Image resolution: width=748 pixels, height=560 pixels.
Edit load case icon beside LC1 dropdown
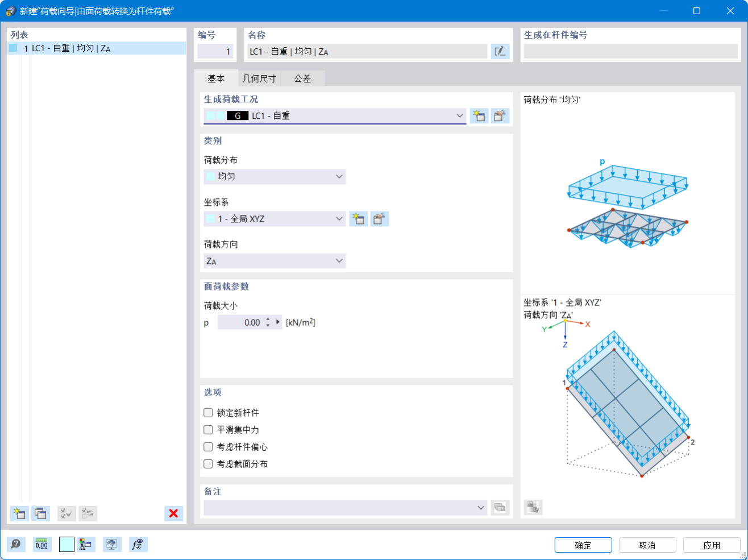(500, 116)
